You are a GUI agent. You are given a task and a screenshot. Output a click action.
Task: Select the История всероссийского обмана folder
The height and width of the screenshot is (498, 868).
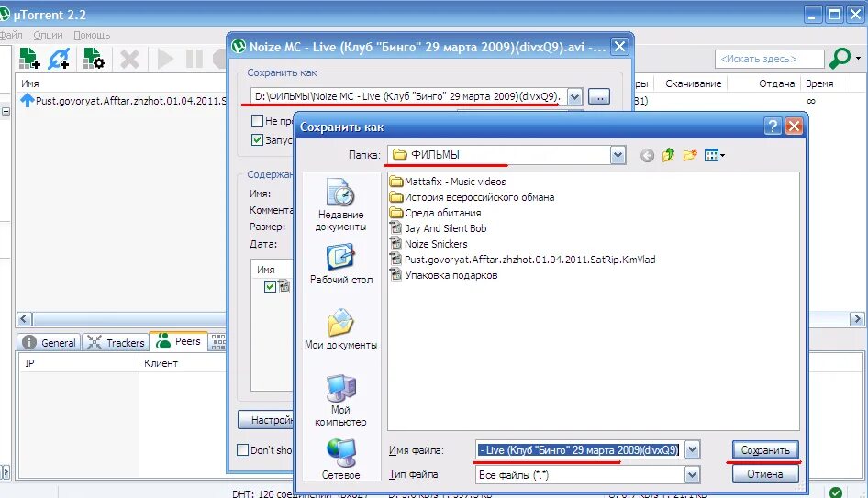(472, 197)
